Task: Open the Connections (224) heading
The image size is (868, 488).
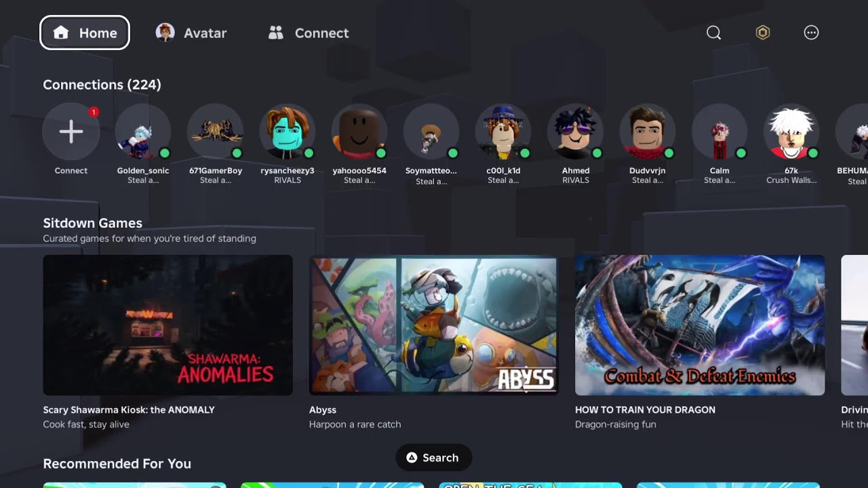Action: [x=102, y=85]
